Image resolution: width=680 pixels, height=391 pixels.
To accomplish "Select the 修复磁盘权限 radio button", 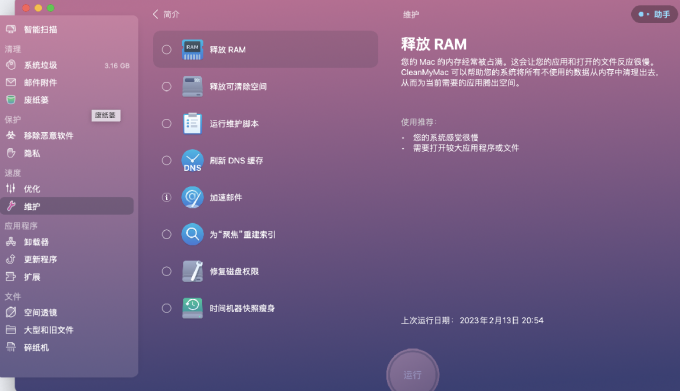I will click(167, 271).
